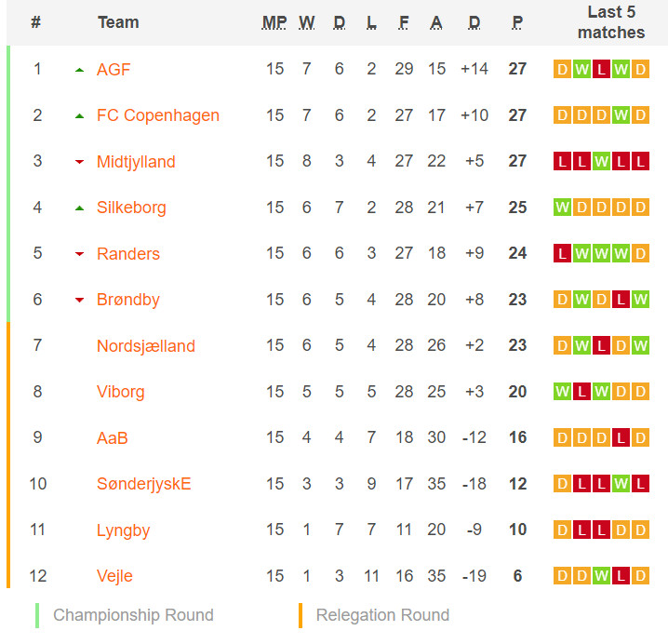Click AGF's green up-arrow position icon
This screenshot has height=644, width=668.
point(79,70)
